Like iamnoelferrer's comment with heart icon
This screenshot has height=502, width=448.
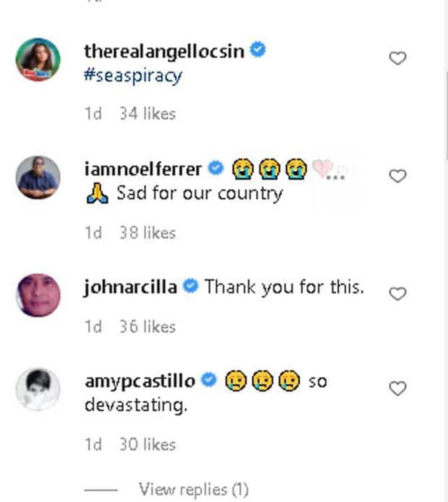pos(398,176)
